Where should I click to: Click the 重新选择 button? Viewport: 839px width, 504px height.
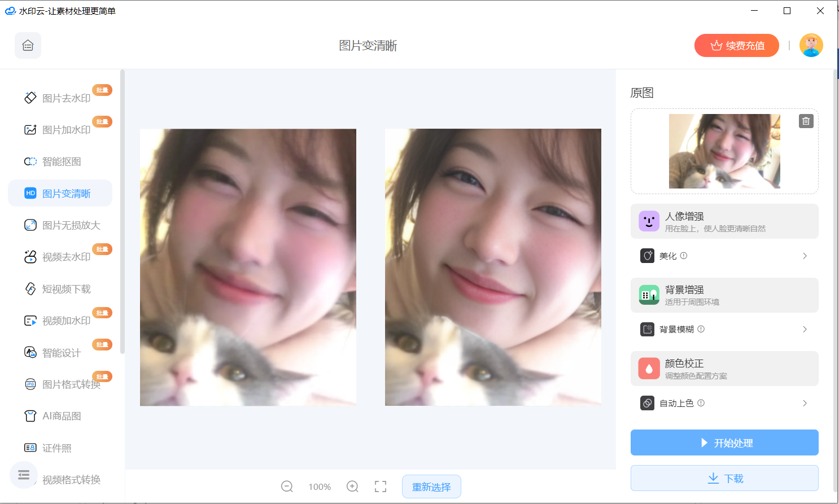[431, 487]
